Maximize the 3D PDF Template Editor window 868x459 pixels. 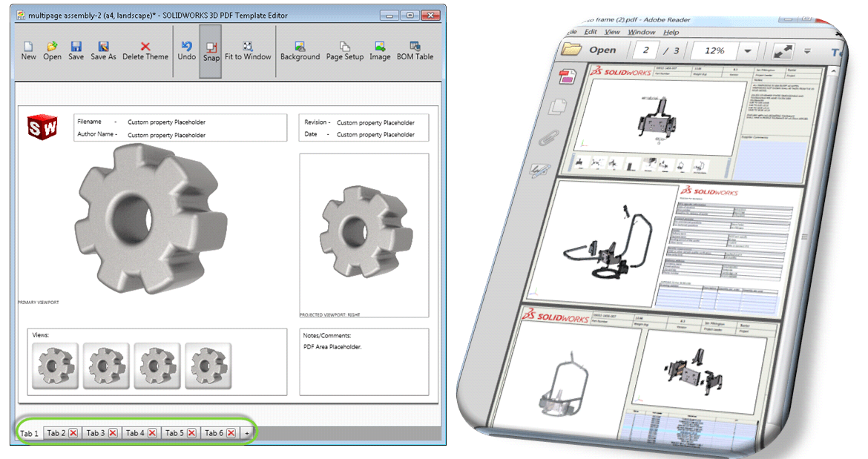410,16
